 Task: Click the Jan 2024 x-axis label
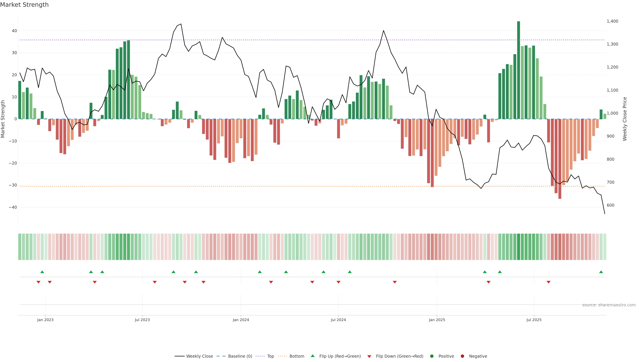[x=241, y=320]
